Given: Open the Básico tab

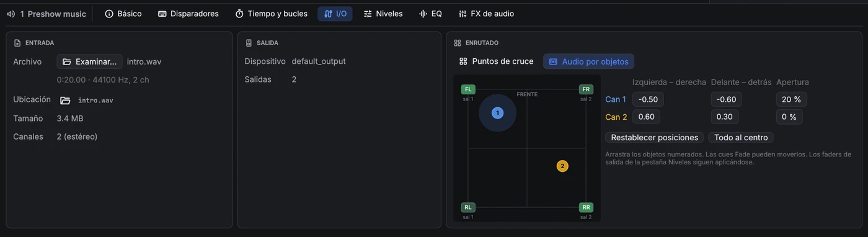Looking at the screenshot, I should coord(123,14).
